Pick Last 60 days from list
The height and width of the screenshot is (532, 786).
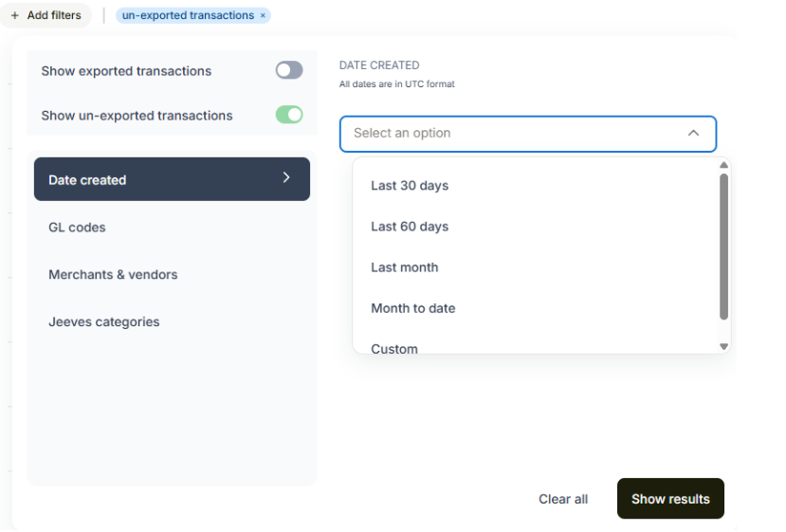coord(410,227)
